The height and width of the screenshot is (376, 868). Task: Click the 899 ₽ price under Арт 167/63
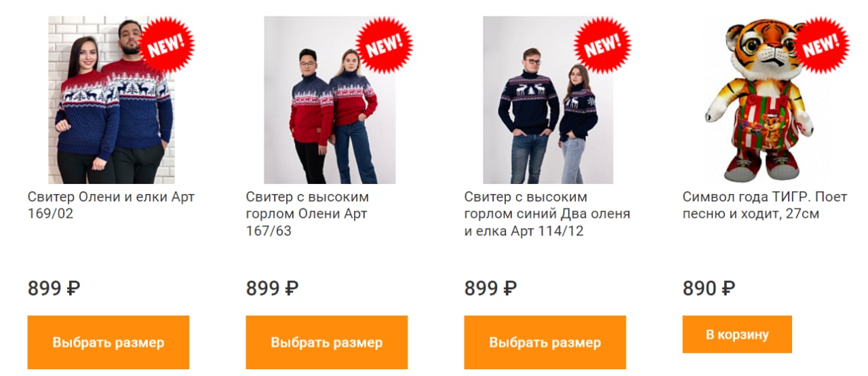(x=273, y=288)
